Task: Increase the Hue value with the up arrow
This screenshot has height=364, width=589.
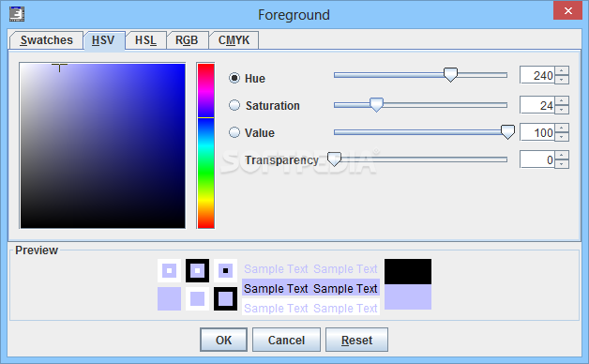Action: coord(562,70)
